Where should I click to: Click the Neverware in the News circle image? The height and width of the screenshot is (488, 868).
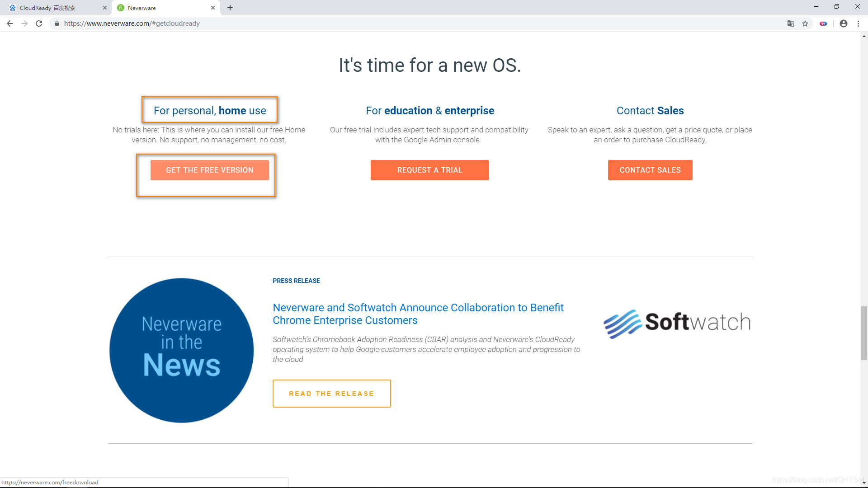(x=181, y=350)
